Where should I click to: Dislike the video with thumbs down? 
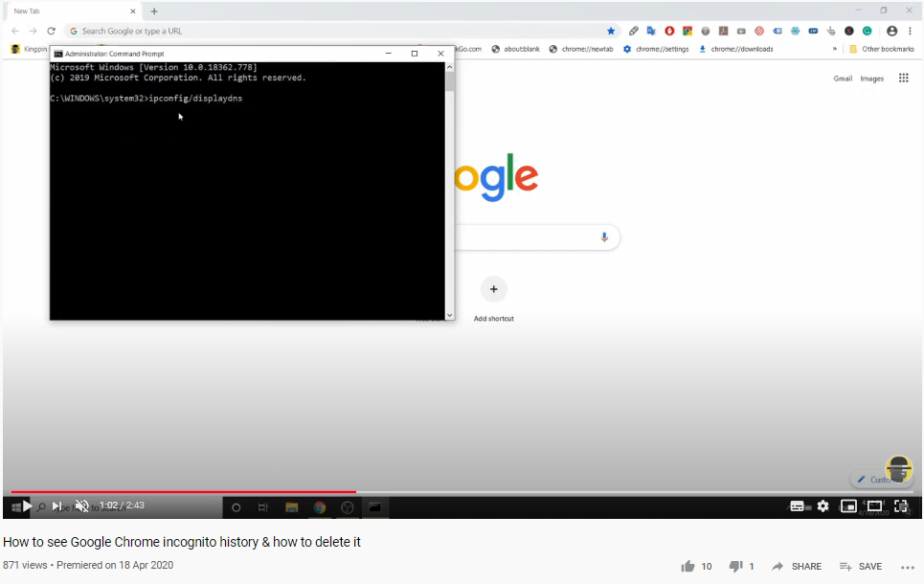point(735,567)
